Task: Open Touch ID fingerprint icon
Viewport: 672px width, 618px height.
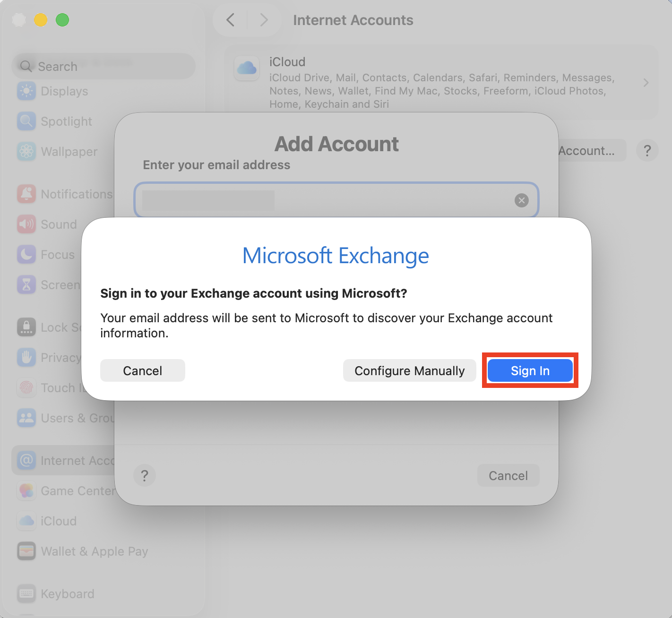Action: click(x=26, y=387)
